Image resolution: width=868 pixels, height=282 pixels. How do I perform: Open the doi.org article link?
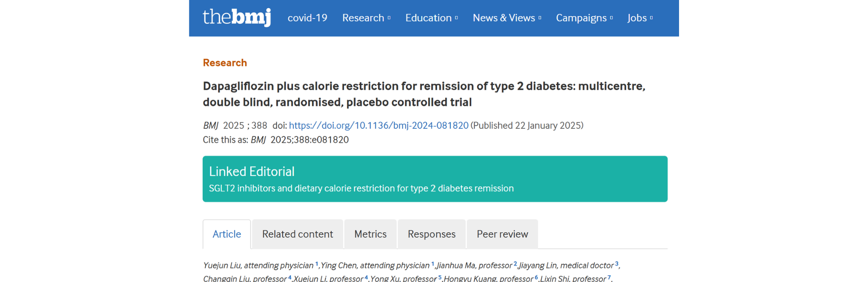click(x=379, y=125)
